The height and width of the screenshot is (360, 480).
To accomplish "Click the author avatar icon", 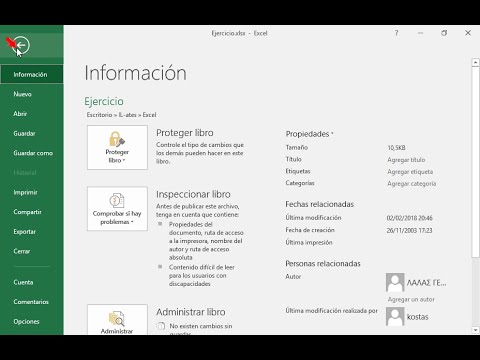I will point(395,282).
